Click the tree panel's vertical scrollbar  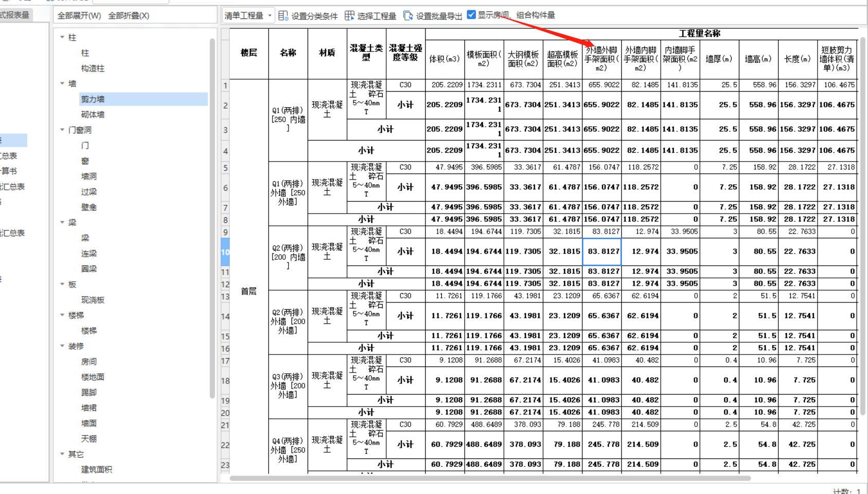tap(212, 219)
